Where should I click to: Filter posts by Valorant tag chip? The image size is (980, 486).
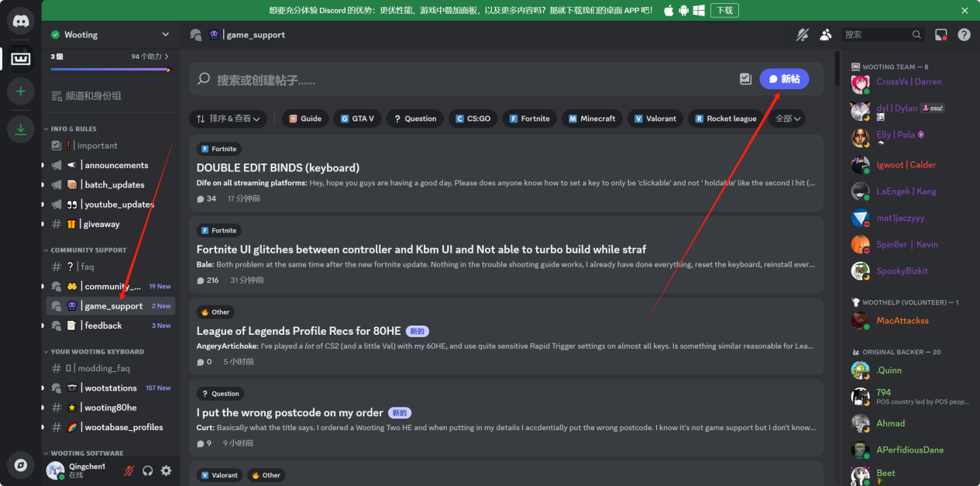pyautogui.click(x=655, y=119)
